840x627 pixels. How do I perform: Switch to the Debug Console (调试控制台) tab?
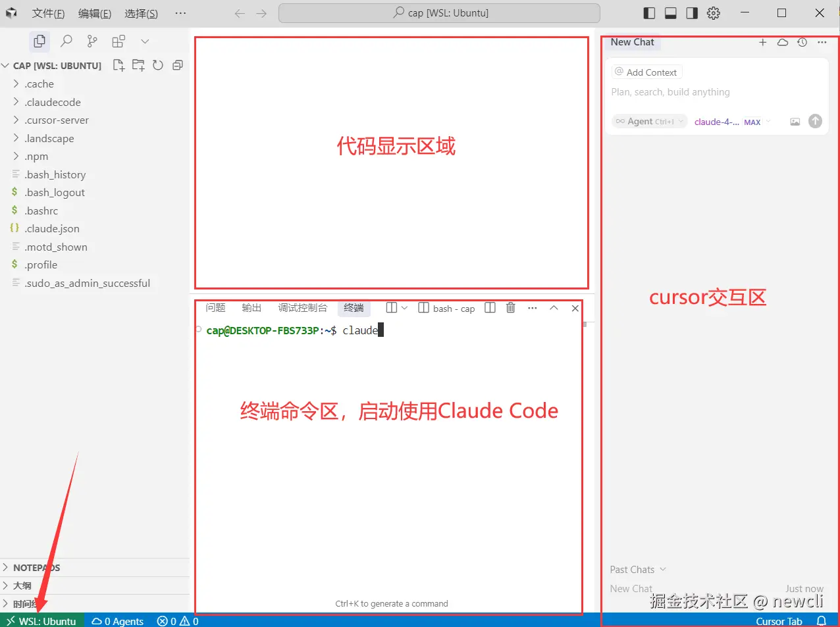point(302,308)
